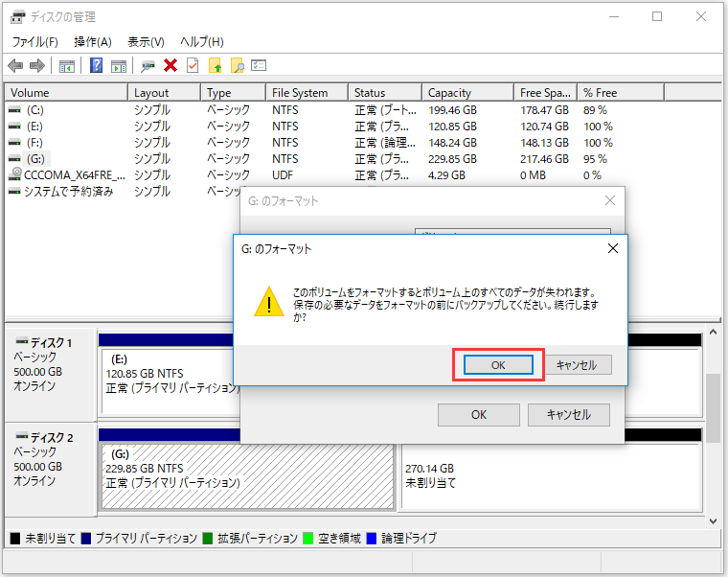This screenshot has height=577, width=728.
Task: Click the yellow warning triangle icon
Action: pos(269,302)
